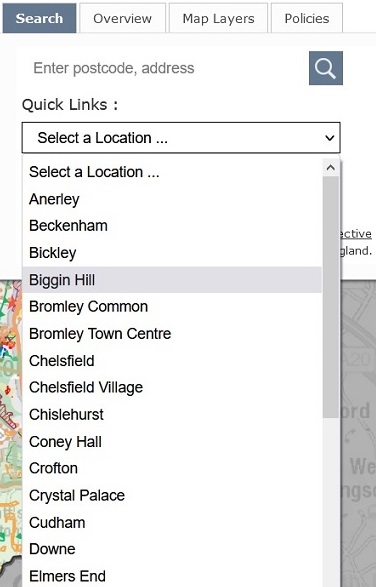Click the dropdown list scrollbar thumb

331,297
